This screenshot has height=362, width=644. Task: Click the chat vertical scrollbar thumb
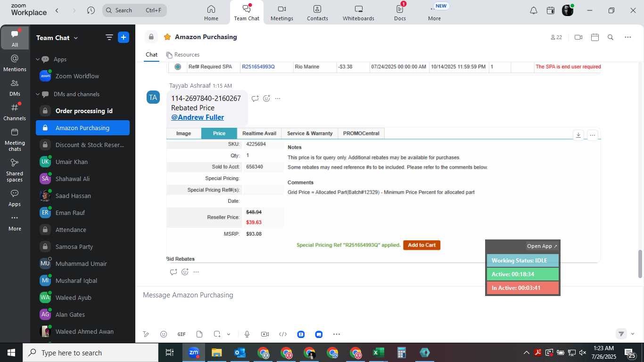pyautogui.click(x=640, y=264)
